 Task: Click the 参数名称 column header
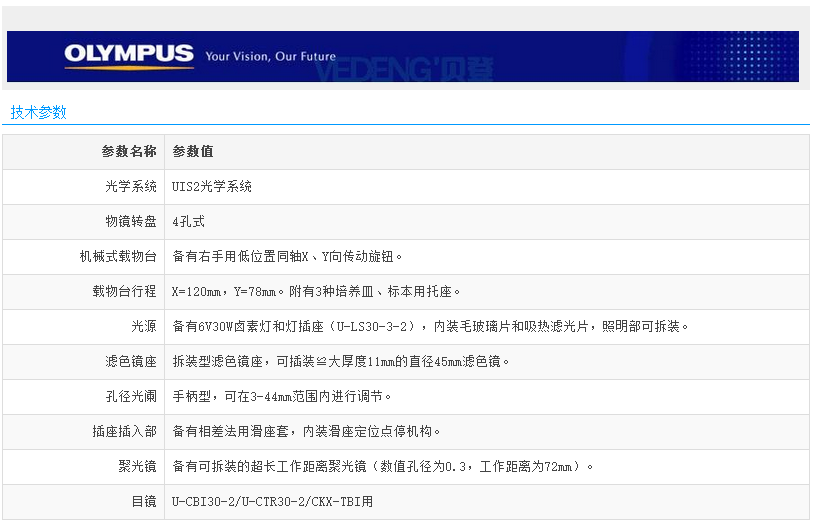pos(128,152)
